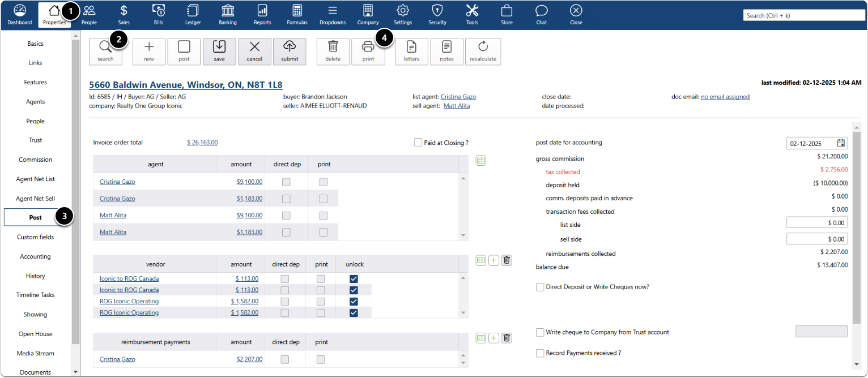Open calendar picker for post date
This screenshot has height=378, width=868.
841,143
